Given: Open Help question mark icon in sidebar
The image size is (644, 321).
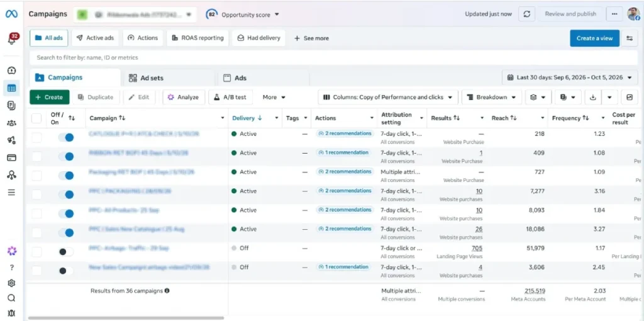Looking at the screenshot, I should pyautogui.click(x=11, y=267).
